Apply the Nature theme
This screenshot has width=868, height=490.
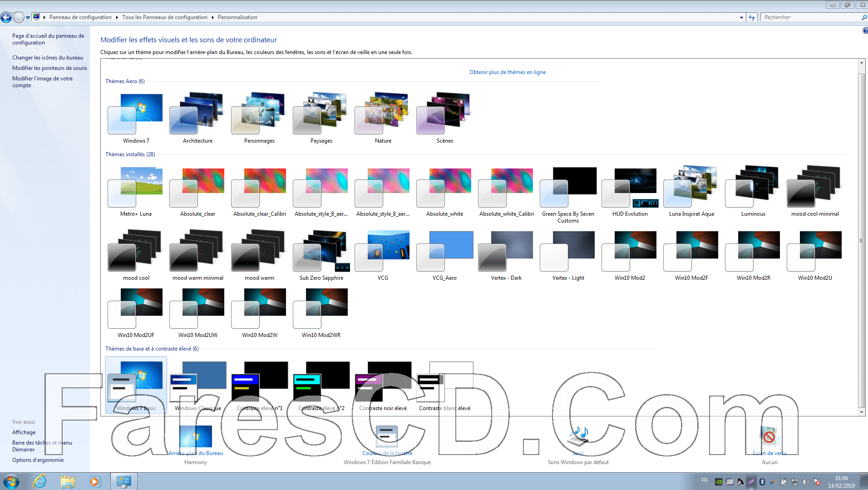pos(383,117)
